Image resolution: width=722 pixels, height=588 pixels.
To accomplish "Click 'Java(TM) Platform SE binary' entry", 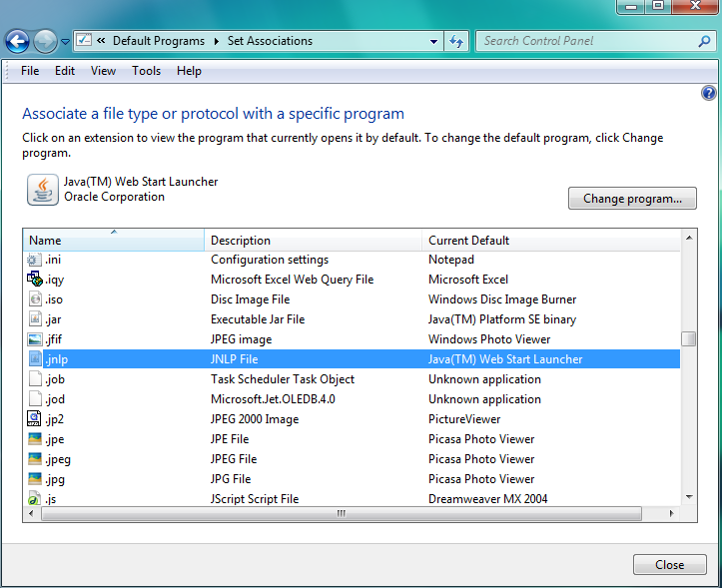I will (x=502, y=319).
